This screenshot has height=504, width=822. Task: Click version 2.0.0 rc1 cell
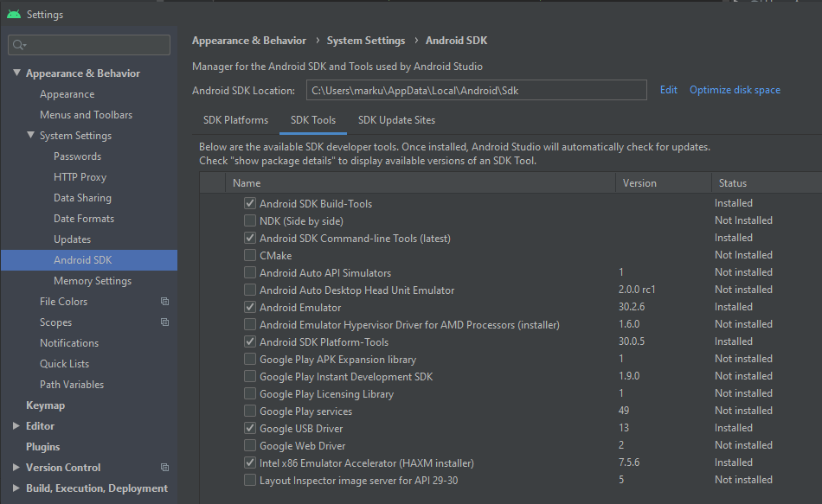[637, 290]
